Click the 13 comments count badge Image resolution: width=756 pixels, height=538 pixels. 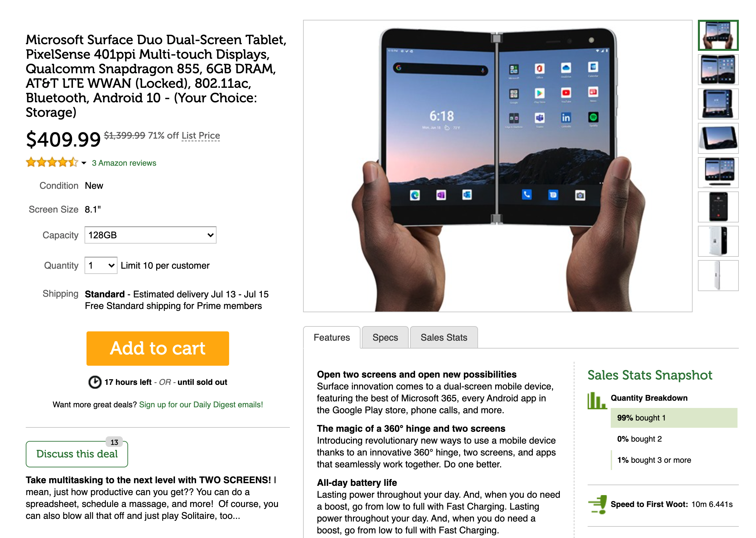[x=114, y=442]
